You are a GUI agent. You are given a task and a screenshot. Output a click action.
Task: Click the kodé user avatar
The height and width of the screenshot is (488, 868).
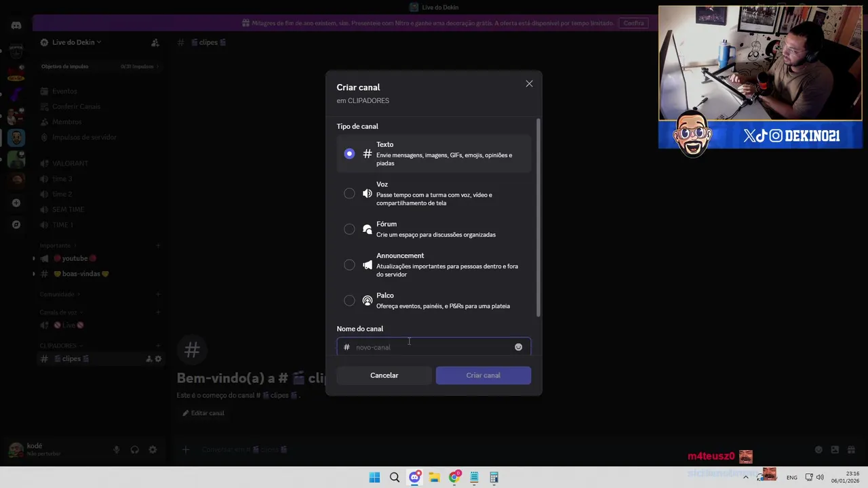(15, 450)
